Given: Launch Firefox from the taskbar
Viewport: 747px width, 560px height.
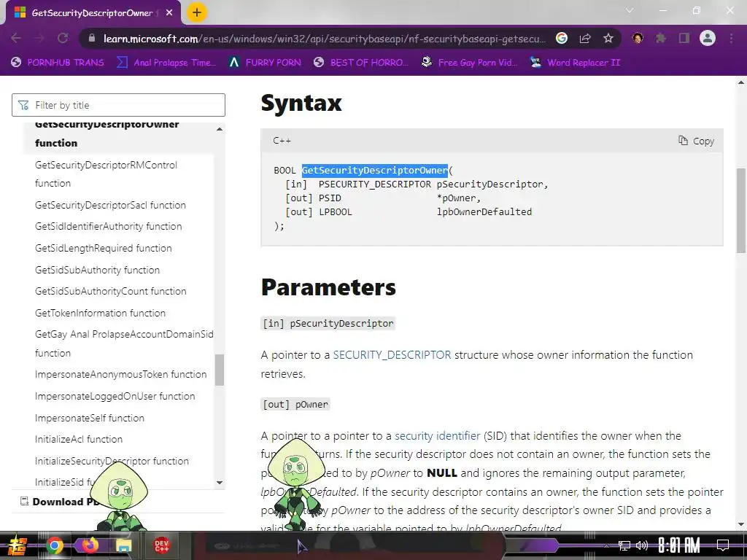Looking at the screenshot, I should pyautogui.click(x=90, y=545).
